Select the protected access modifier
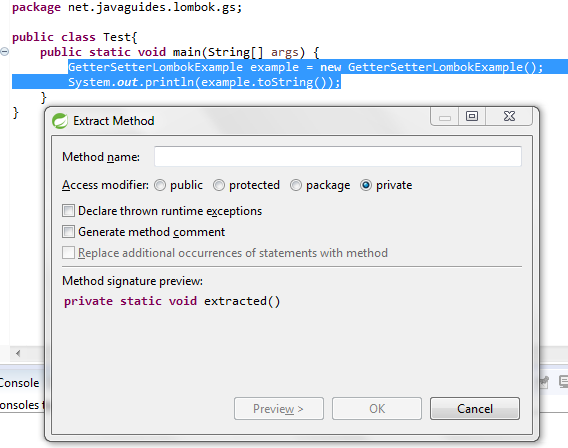 coord(219,185)
